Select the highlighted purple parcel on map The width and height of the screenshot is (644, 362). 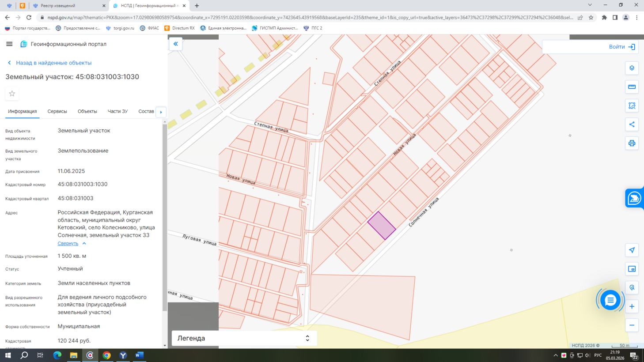point(382,226)
